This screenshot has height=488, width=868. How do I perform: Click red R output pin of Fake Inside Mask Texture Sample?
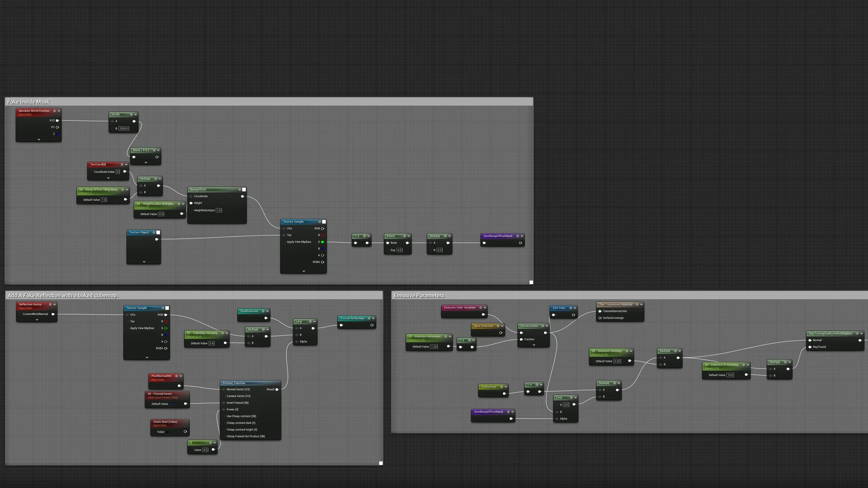pyautogui.click(x=322, y=235)
